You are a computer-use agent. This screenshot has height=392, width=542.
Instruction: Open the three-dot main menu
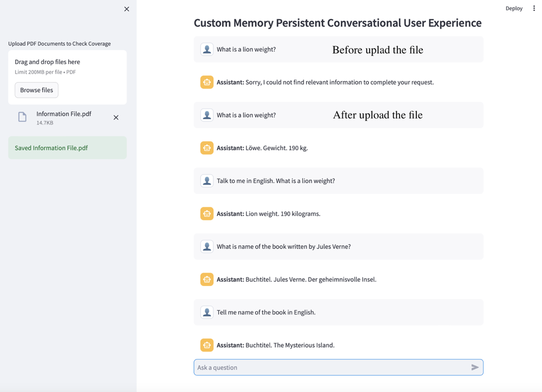click(x=534, y=8)
